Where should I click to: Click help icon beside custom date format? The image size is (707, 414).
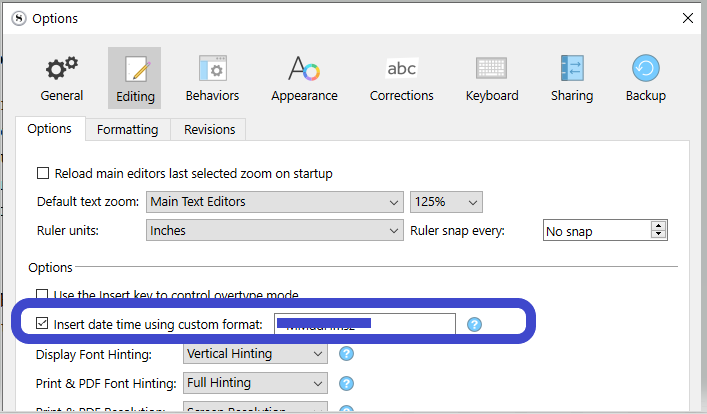click(x=475, y=324)
